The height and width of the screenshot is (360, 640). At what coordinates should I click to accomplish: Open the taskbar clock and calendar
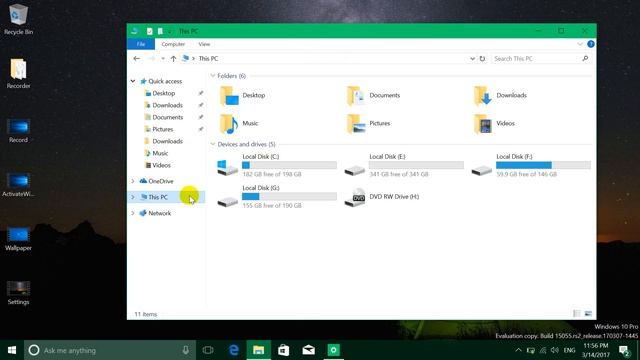(x=596, y=350)
